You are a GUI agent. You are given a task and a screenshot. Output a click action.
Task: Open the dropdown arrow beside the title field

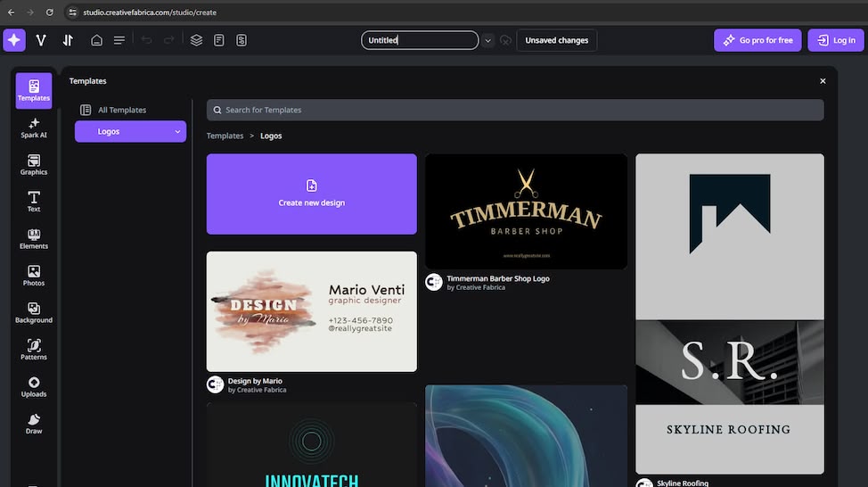487,40
